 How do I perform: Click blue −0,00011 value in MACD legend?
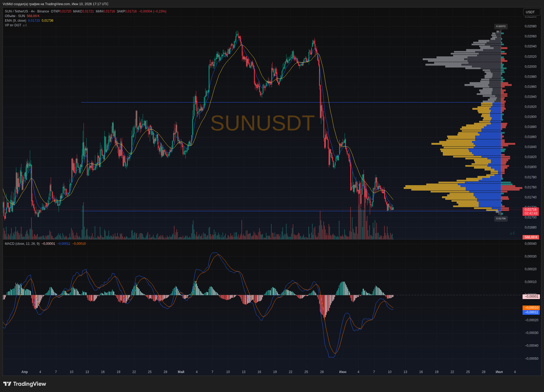coord(64,244)
